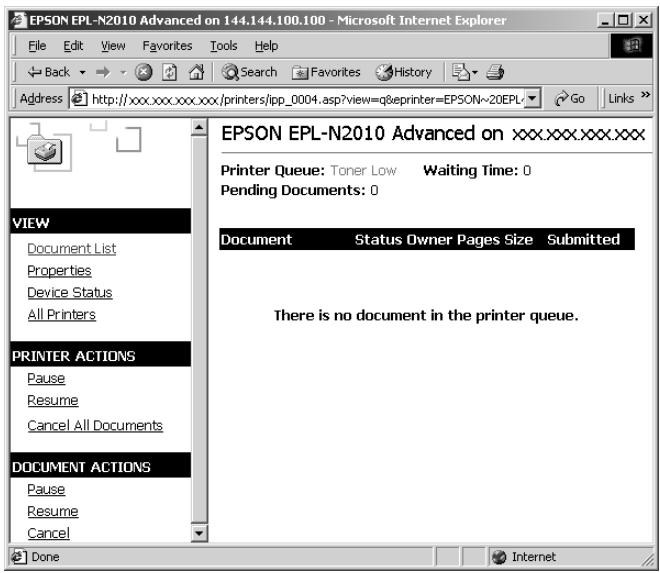This screenshot has height=573, width=660.
Task: Open the Edit menu
Action: (73, 45)
